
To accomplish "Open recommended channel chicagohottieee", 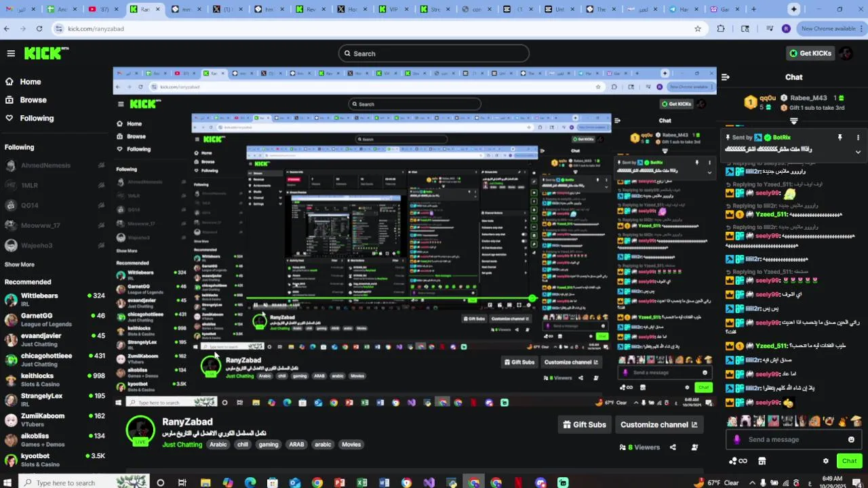I will point(53,359).
